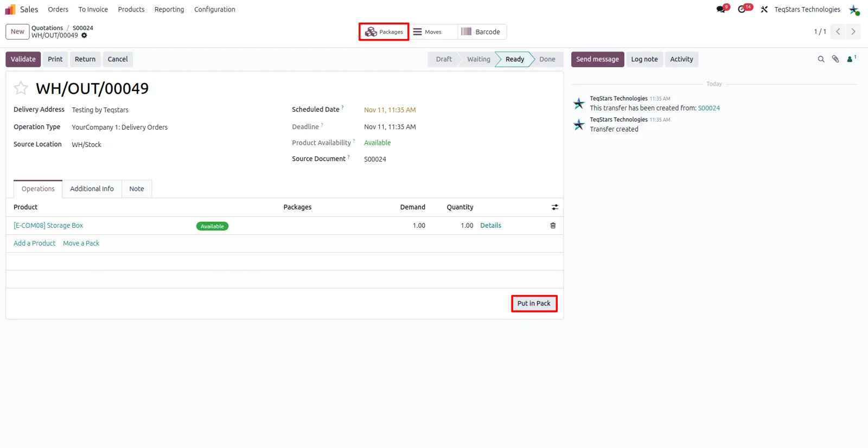Open the debug tools icon
The width and height of the screenshot is (868, 448).
tap(764, 9)
